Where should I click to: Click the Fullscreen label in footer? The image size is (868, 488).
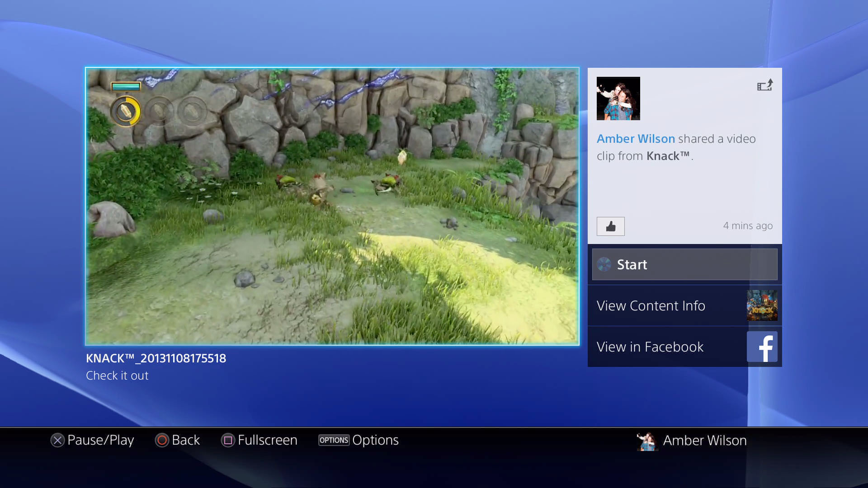coord(268,440)
